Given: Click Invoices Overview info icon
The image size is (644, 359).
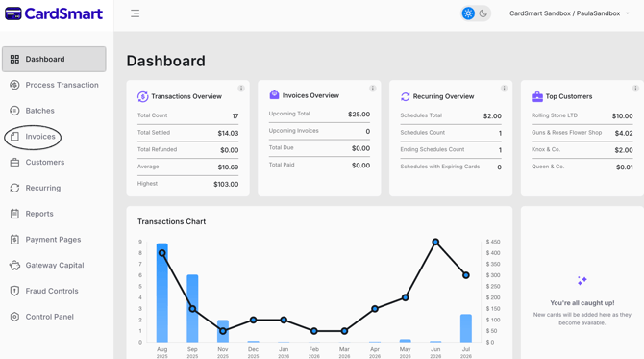Looking at the screenshot, I should click(373, 89).
